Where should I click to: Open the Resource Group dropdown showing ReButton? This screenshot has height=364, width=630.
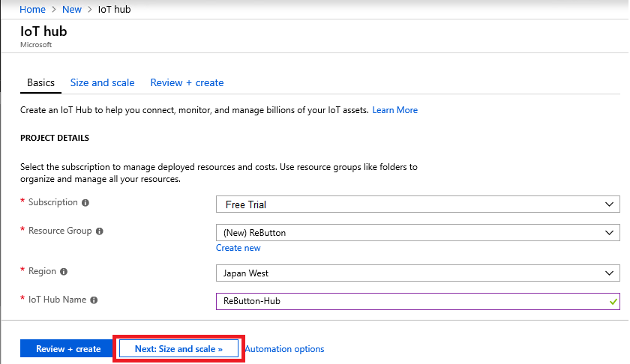tap(418, 233)
